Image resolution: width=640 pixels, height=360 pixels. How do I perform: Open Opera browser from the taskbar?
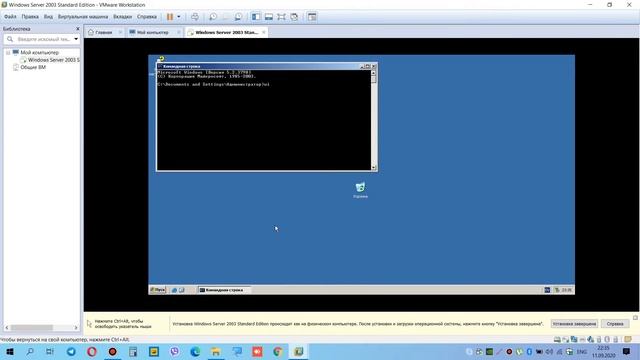(92, 351)
